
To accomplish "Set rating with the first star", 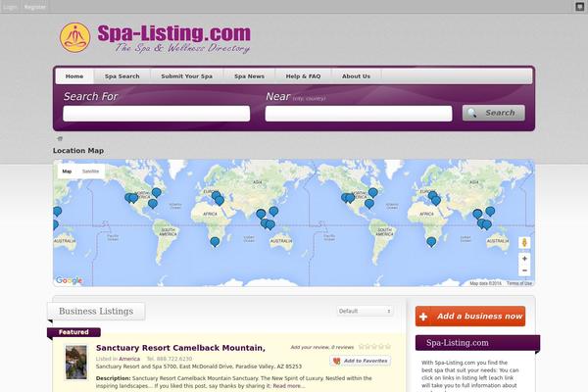I will (361, 347).
